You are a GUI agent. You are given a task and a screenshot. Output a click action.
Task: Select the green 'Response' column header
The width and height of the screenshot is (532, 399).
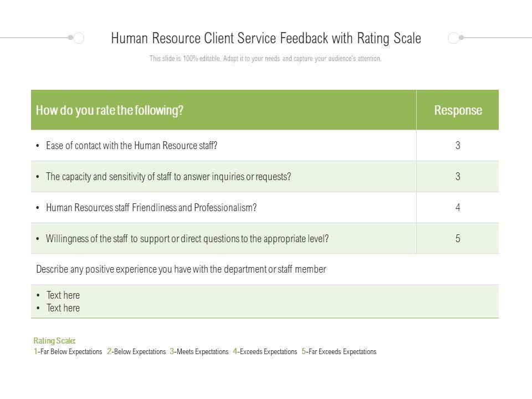458,110
